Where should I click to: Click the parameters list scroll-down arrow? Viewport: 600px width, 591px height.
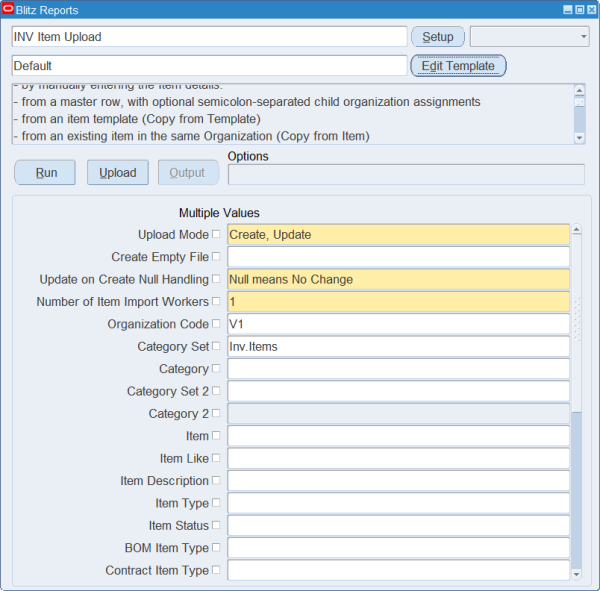point(576,574)
